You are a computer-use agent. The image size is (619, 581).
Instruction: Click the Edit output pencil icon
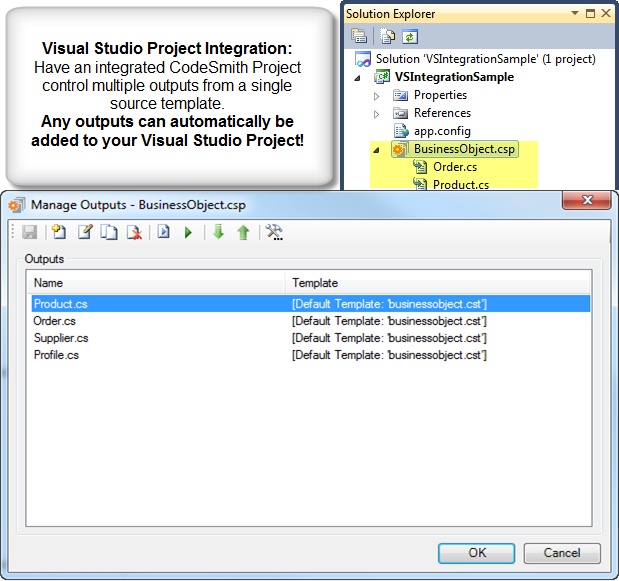[x=85, y=232]
